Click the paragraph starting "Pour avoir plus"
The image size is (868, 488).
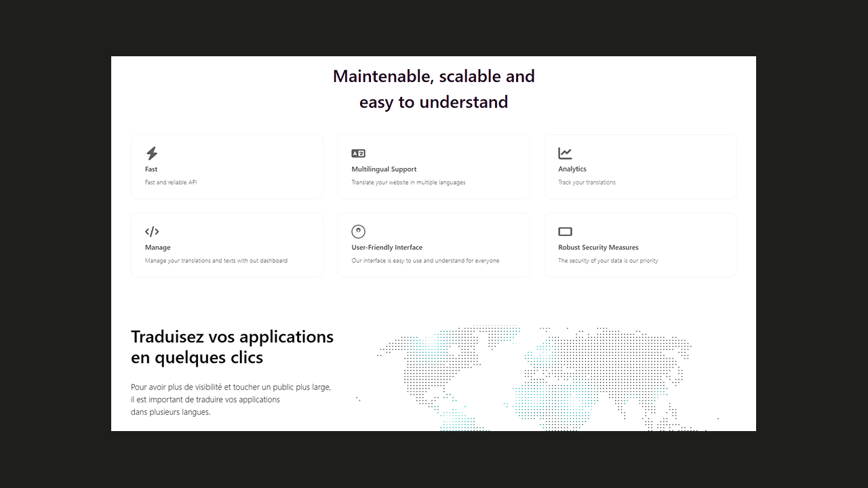click(231, 399)
